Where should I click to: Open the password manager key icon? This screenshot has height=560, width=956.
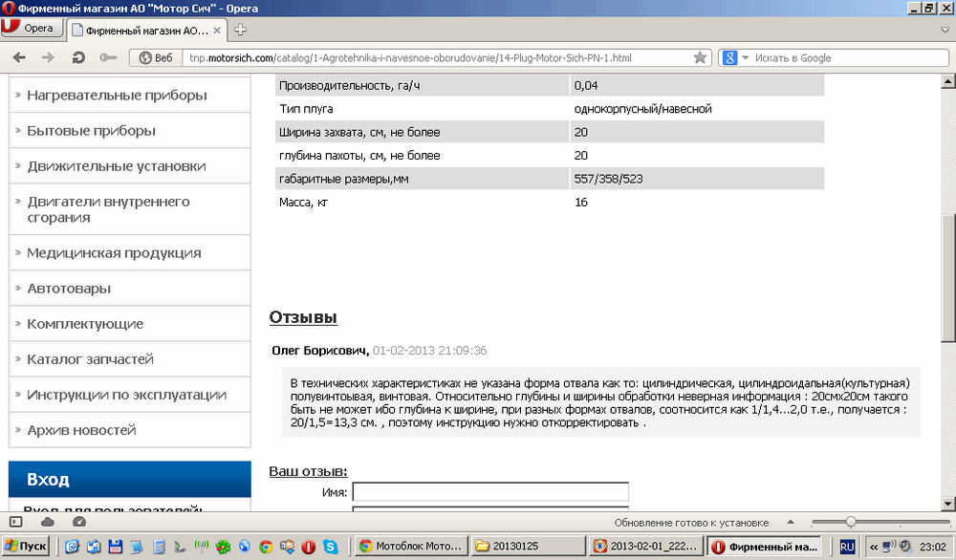(x=108, y=58)
